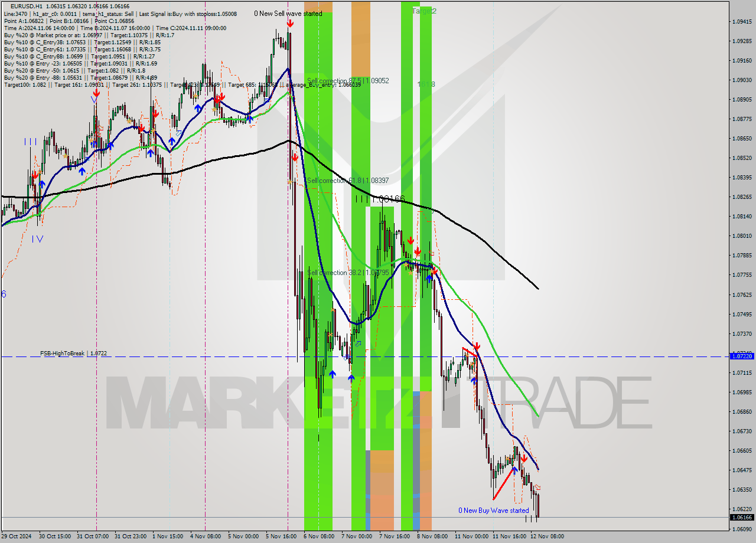
Task: Select the 'Line:3470' indicator status line
Action: 120,14
